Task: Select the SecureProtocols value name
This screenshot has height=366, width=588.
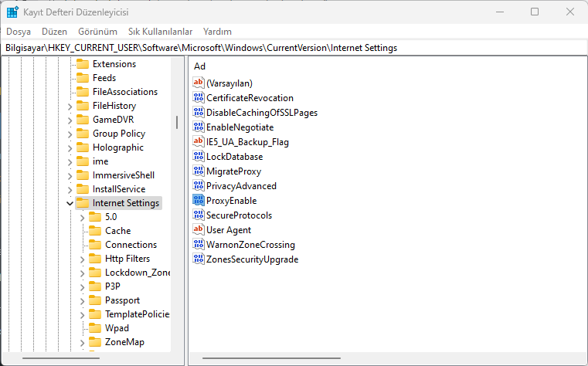Action: 239,215
